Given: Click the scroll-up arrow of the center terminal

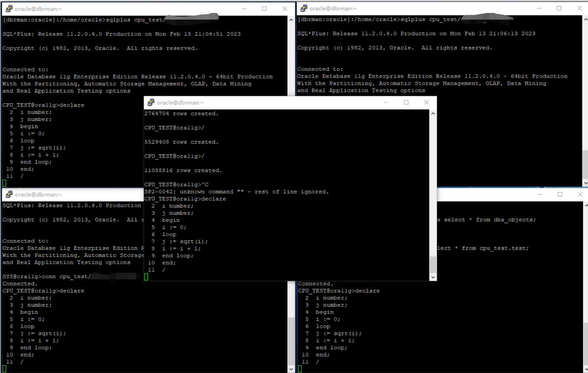Looking at the screenshot, I should click(x=433, y=114).
